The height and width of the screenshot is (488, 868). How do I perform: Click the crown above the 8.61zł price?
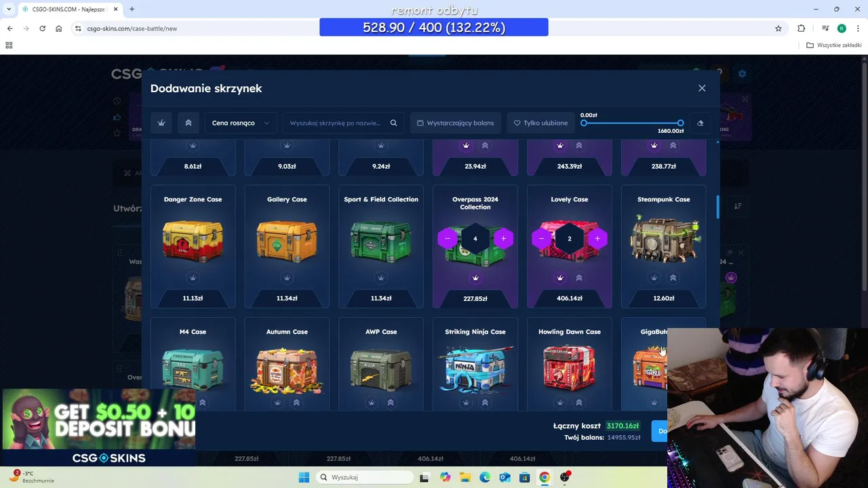[193, 146]
